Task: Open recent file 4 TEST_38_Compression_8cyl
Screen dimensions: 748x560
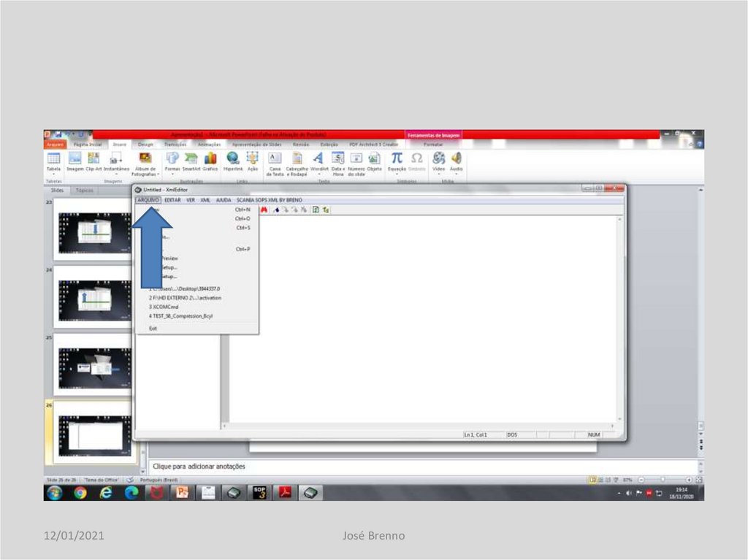Action: [197, 316]
